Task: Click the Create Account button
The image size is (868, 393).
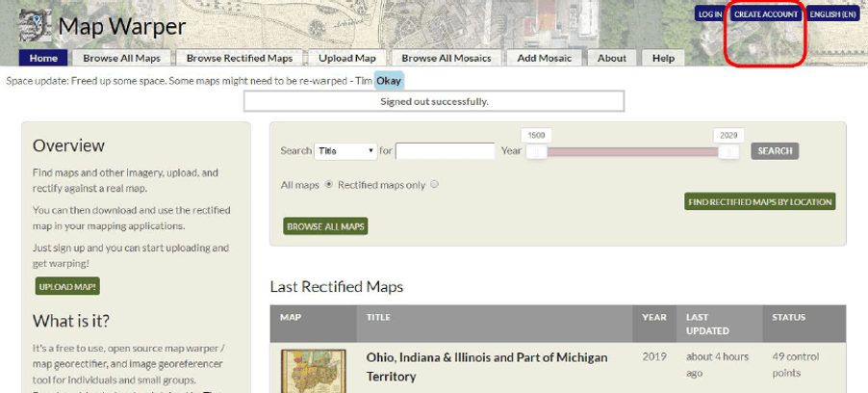Action: 765,14
